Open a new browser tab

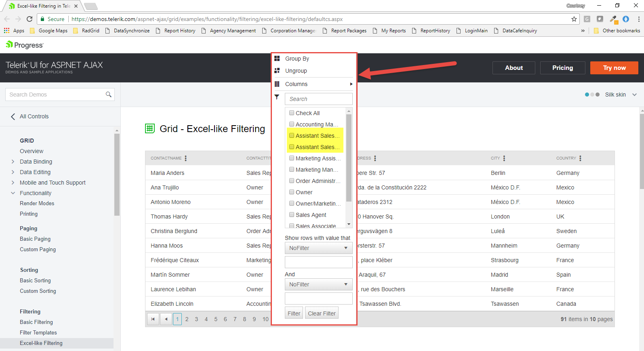(91, 6)
